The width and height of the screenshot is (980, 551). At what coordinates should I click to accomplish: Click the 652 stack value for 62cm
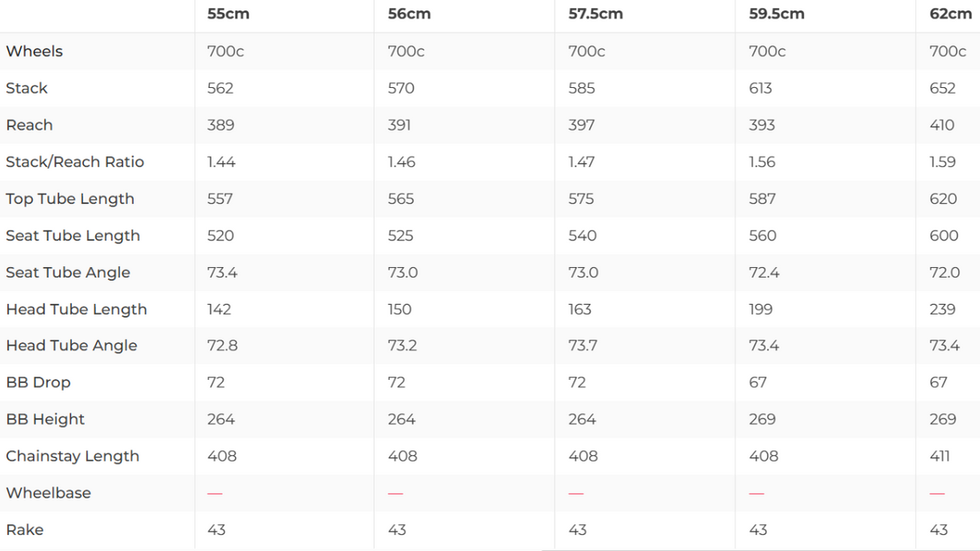942,88
